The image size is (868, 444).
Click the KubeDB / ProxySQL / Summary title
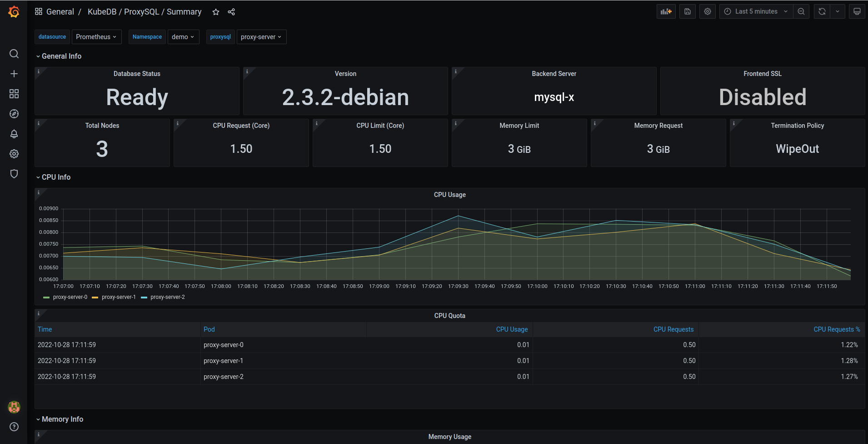pyautogui.click(x=145, y=12)
